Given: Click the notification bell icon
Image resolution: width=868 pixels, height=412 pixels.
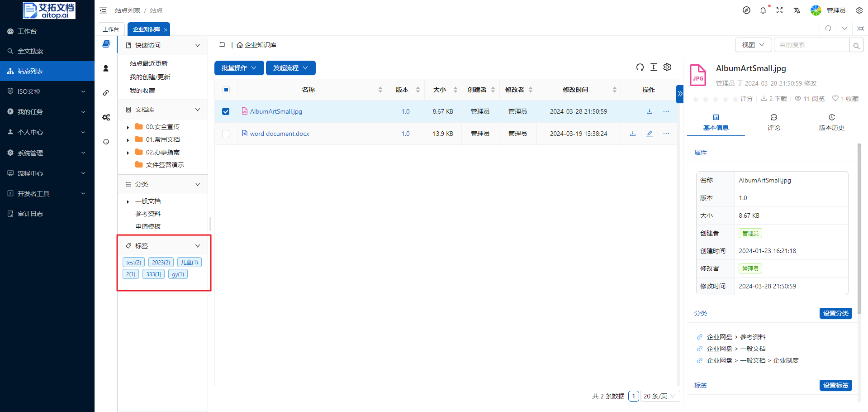Looking at the screenshot, I should pyautogui.click(x=763, y=10).
